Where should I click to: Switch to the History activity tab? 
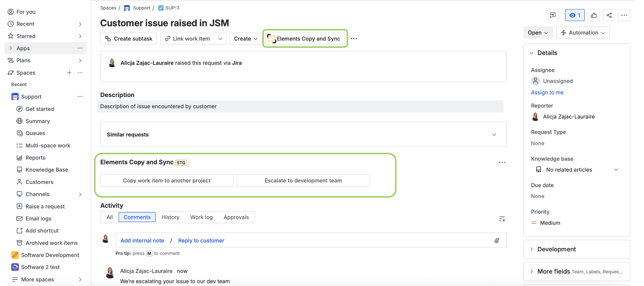170,217
